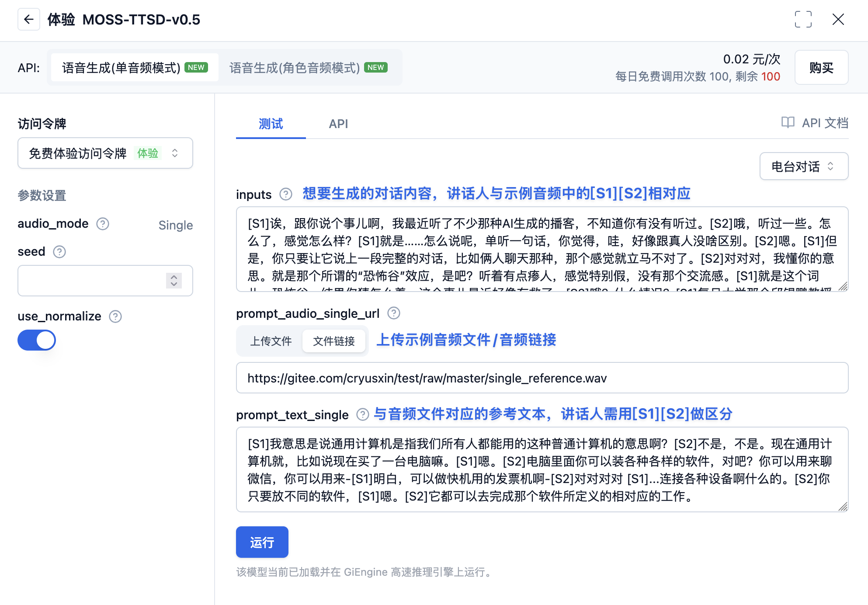Open the 免费体验访问令牌 token dropdown
Viewport: 868px width, 605px height.
click(x=105, y=153)
